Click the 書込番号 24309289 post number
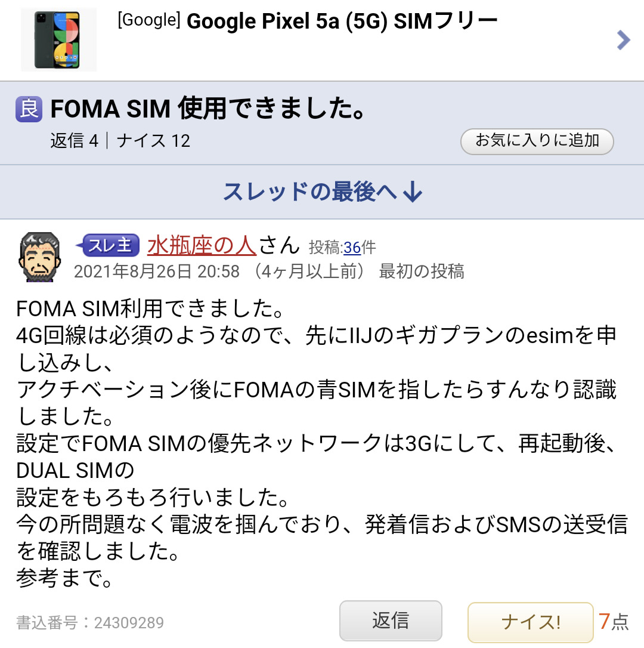The height and width of the screenshot is (648, 644). [90, 623]
